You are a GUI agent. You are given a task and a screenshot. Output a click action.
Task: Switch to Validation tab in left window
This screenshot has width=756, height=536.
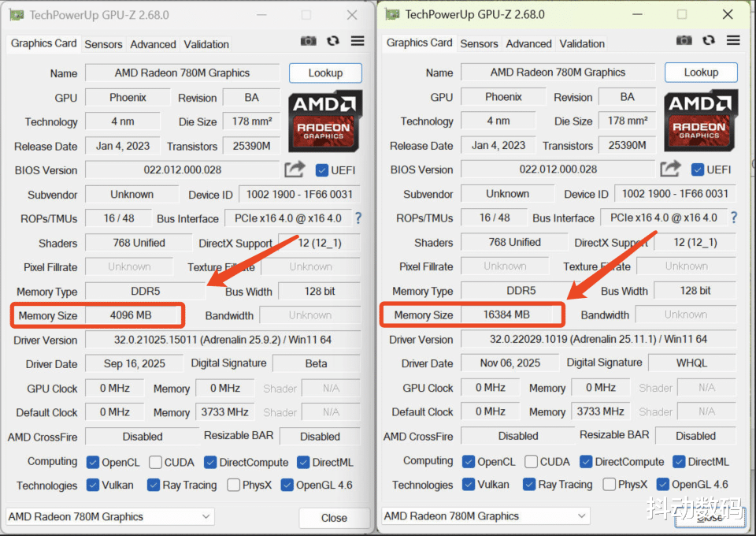click(x=206, y=44)
